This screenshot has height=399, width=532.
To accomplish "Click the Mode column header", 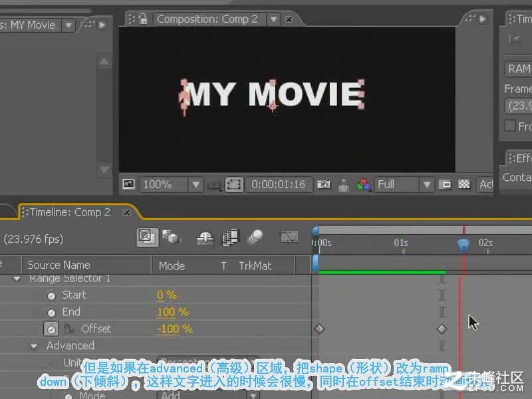I will click(x=172, y=265).
